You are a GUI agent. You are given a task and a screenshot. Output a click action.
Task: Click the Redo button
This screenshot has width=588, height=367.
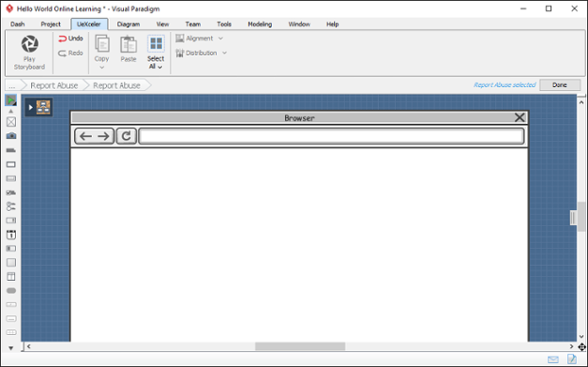tap(70, 53)
